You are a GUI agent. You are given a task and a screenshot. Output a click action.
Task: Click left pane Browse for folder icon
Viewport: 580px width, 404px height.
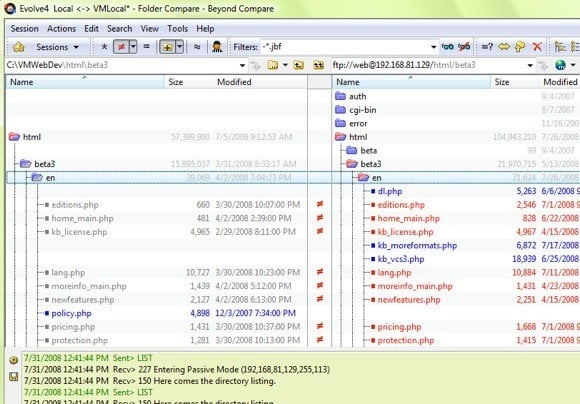(273, 65)
